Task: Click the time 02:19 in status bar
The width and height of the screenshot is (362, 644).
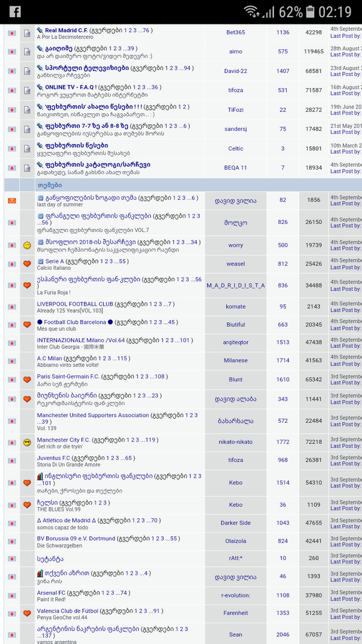Action: pyautogui.click(x=336, y=11)
